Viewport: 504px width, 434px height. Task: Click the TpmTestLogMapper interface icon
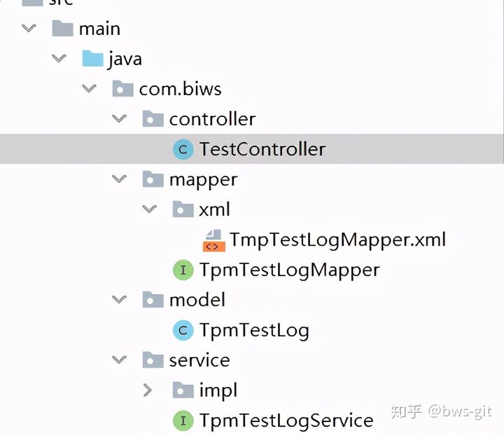(x=183, y=270)
